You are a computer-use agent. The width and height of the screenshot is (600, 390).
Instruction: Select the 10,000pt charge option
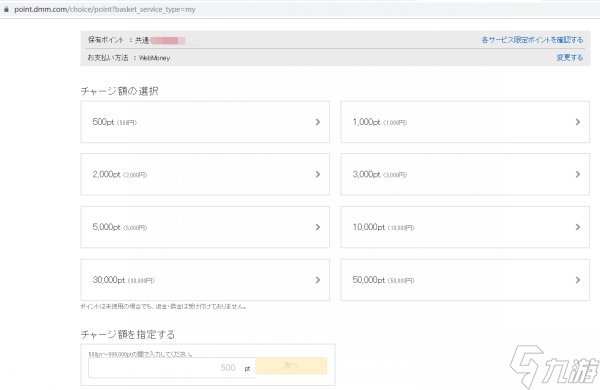coord(465,227)
